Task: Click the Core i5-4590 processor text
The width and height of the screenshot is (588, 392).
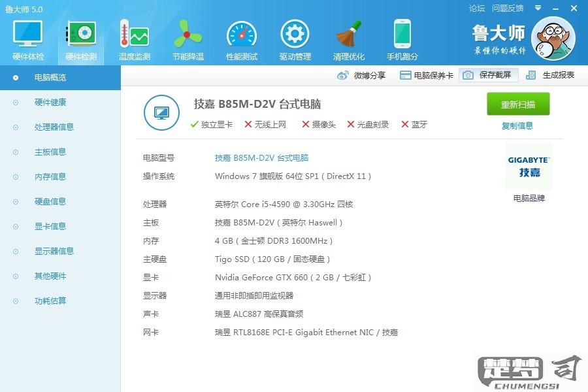Action: click(x=284, y=204)
